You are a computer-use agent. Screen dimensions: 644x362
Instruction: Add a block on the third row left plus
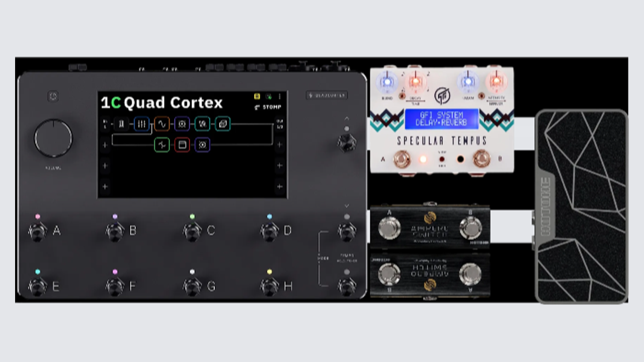(105, 165)
